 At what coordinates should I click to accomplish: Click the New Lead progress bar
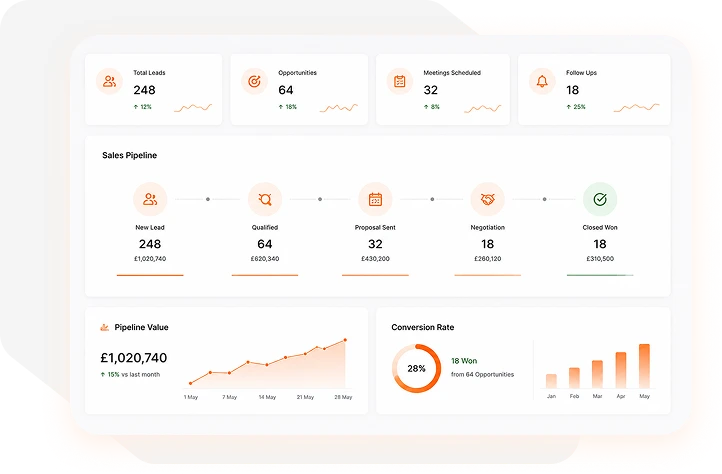coord(150,275)
